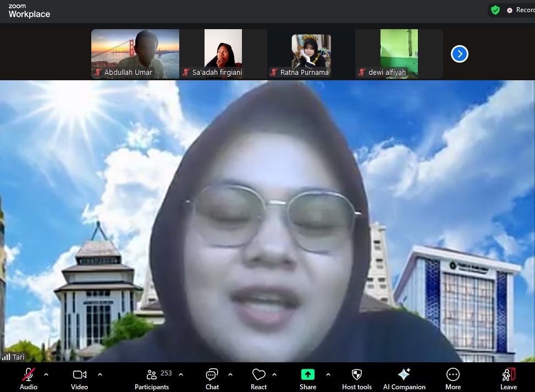Click the green encryption shield icon

(x=495, y=10)
